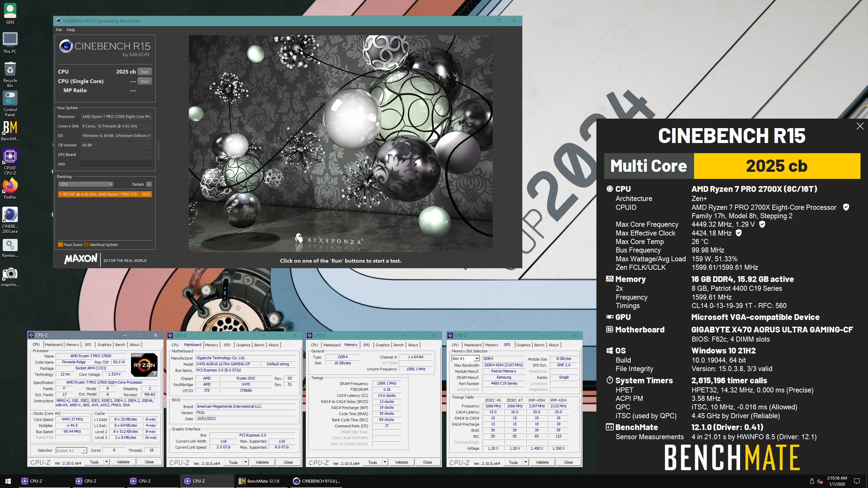Image resolution: width=868 pixels, height=488 pixels.
Task: Click the Ranking Details arrow button
Action: [x=149, y=184]
